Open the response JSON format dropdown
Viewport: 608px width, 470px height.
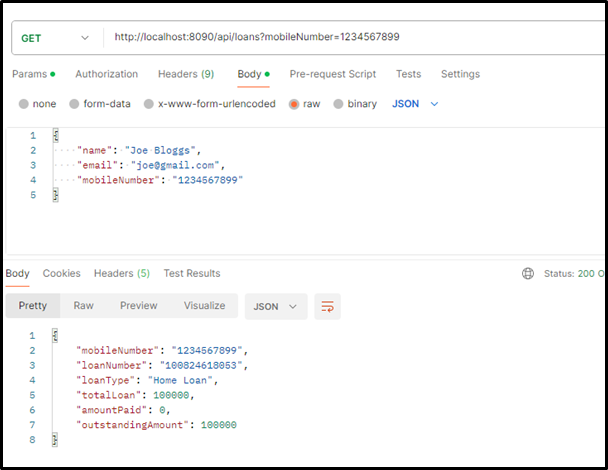(x=276, y=306)
